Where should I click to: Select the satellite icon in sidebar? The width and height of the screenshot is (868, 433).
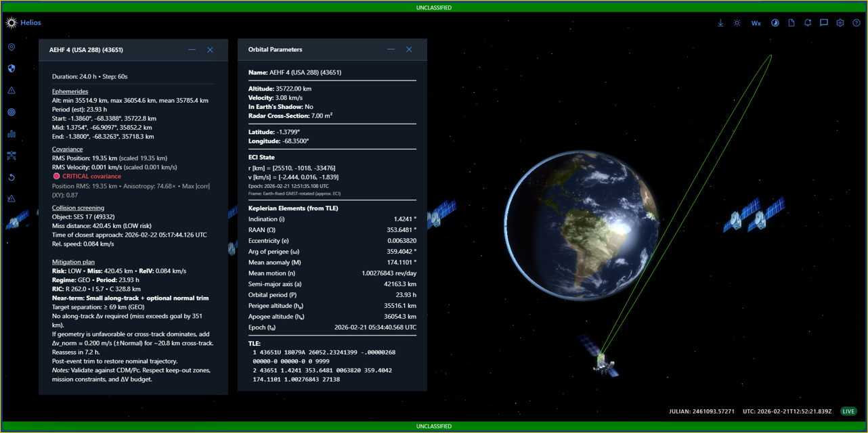[x=12, y=156]
